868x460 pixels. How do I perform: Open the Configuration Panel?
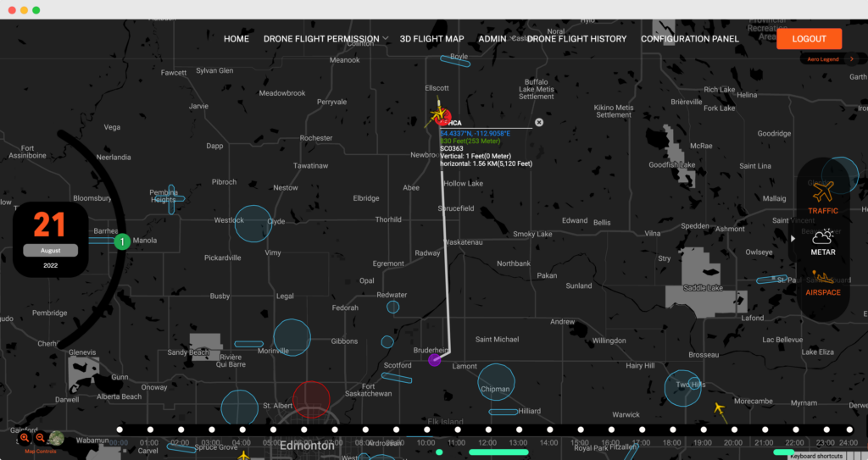690,39
